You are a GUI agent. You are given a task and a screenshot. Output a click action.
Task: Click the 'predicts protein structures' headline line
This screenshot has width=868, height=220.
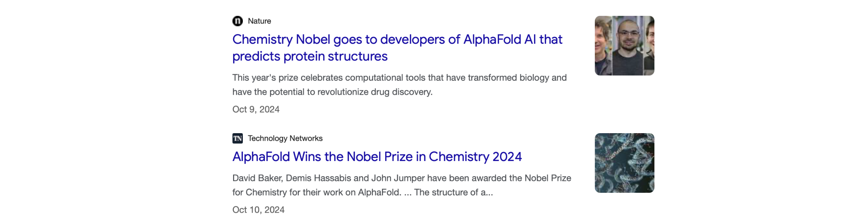coord(310,56)
